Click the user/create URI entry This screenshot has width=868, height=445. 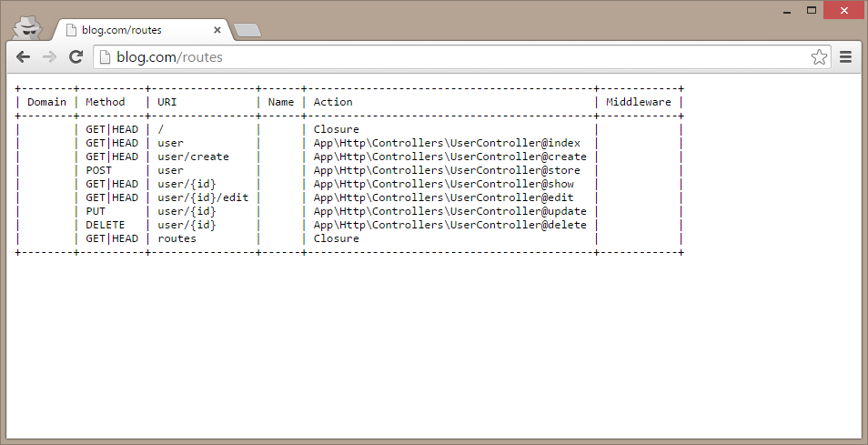point(193,157)
